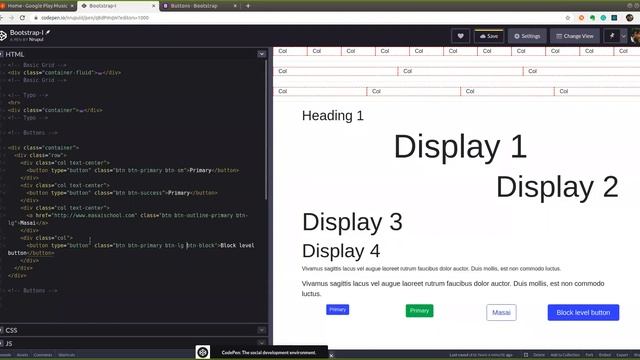Expand the HTML editor dropdown arrow
This screenshot has width=640, height=360.
coord(262,54)
